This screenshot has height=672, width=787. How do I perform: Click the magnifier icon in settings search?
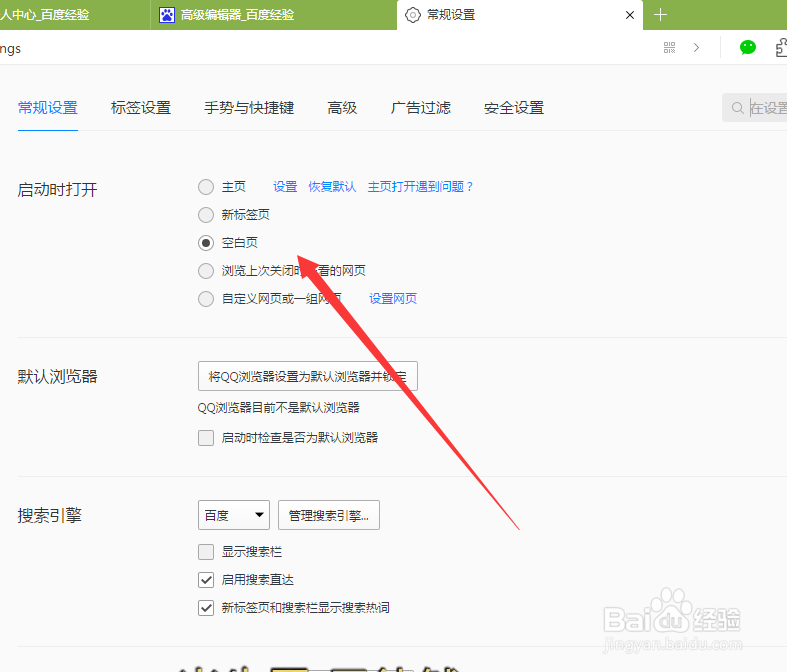pyautogui.click(x=737, y=108)
